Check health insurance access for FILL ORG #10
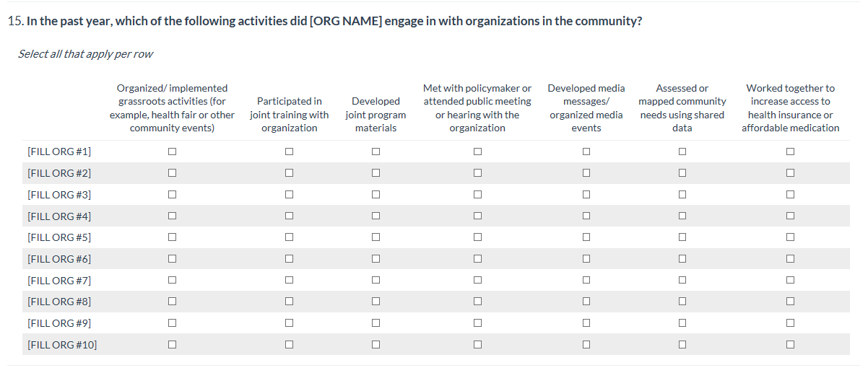Screen dimensions: 868x373 coord(790,344)
